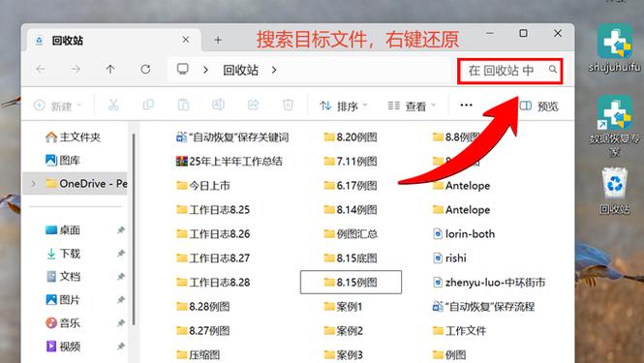Close the 回收站 tab
Viewport: 644px width, 363px height.
(x=186, y=40)
